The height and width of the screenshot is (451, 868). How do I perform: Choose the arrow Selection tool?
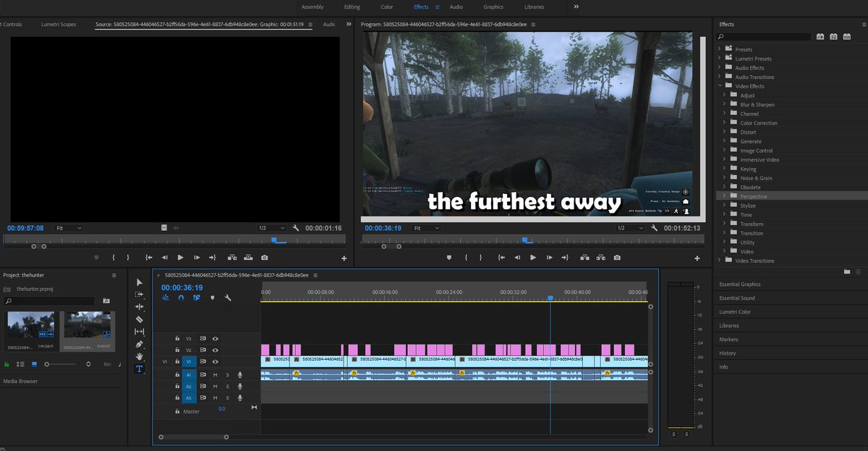pos(140,282)
